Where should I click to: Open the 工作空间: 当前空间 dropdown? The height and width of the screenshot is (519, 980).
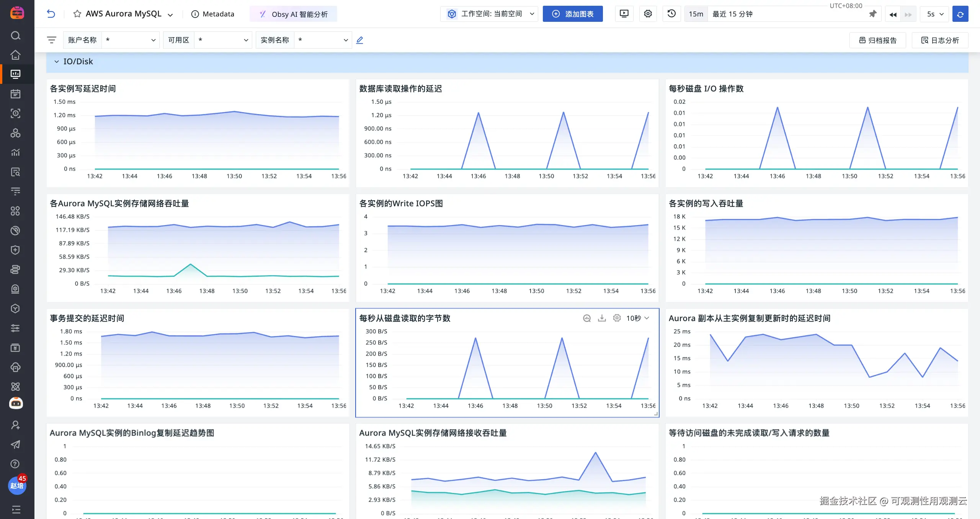point(489,14)
